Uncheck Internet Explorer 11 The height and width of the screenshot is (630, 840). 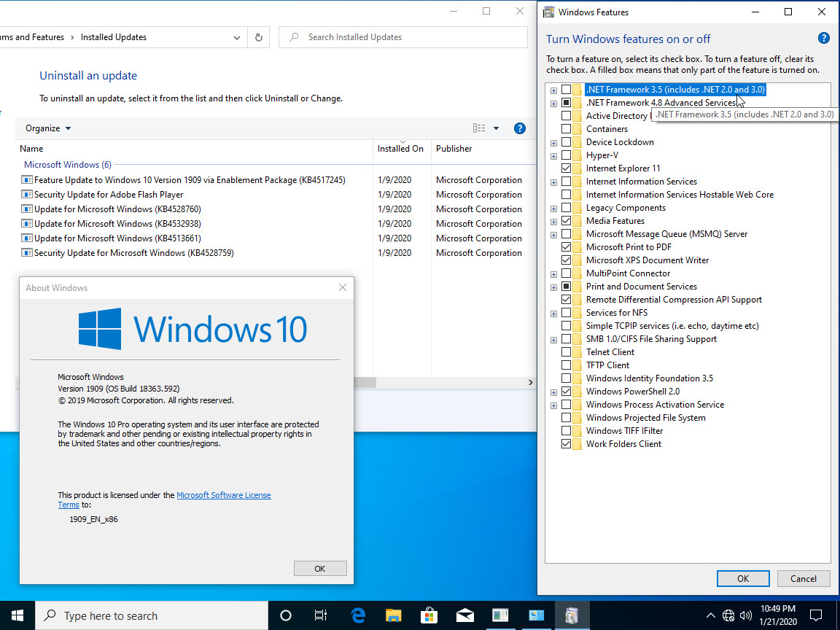[x=566, y=168]
